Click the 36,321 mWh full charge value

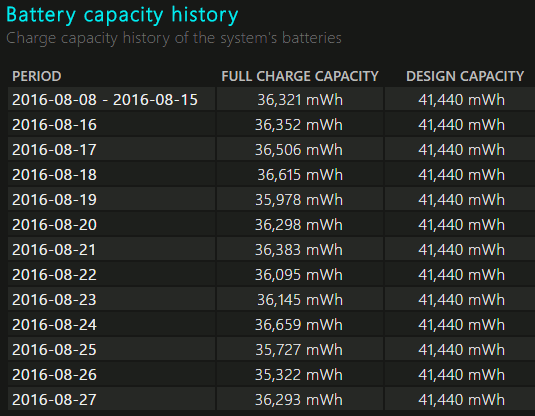(x=300, y=100)
